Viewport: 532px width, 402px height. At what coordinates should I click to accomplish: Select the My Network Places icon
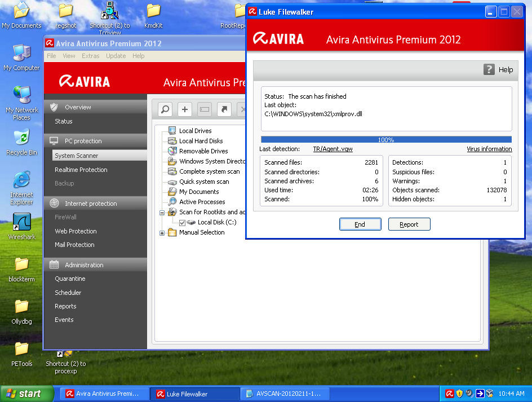click(22, 103)
